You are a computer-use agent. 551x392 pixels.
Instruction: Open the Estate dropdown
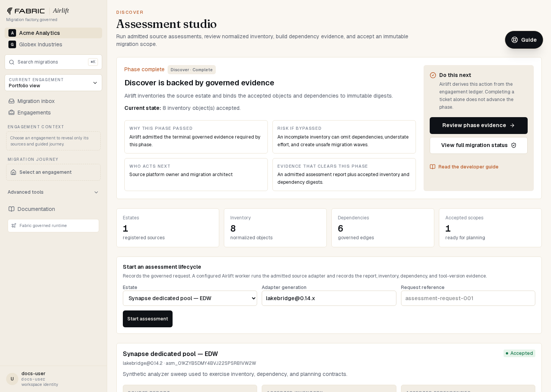[x=190, y=298]
